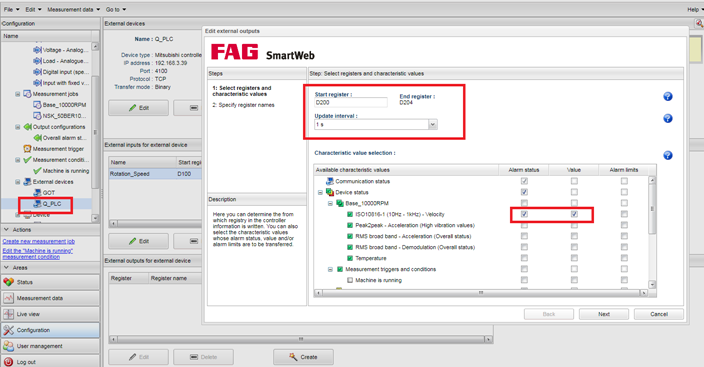This screenshot has width=704, height=367.
Task: Click the Output configurations icon in tree
Action: [x=27, y=127]
